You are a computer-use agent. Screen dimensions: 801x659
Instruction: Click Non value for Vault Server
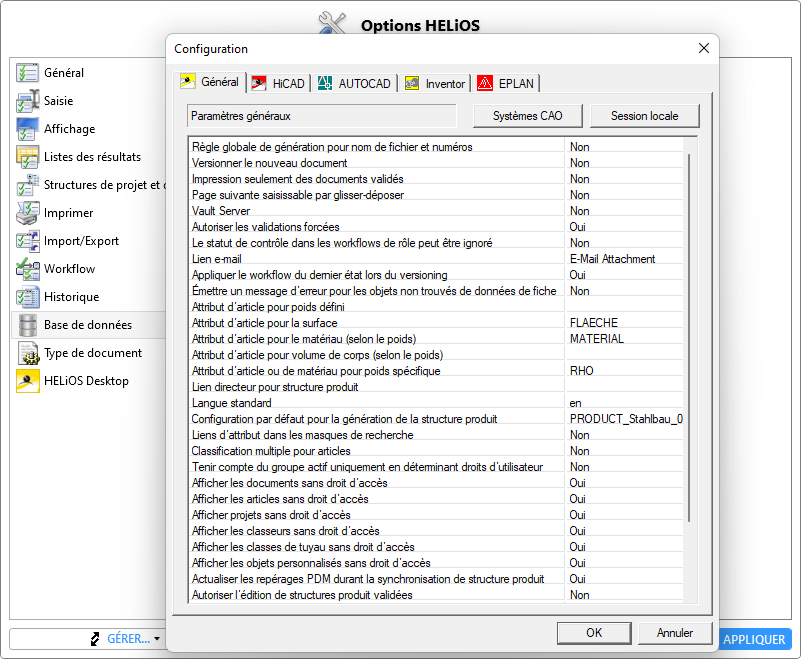pos(580,211)
